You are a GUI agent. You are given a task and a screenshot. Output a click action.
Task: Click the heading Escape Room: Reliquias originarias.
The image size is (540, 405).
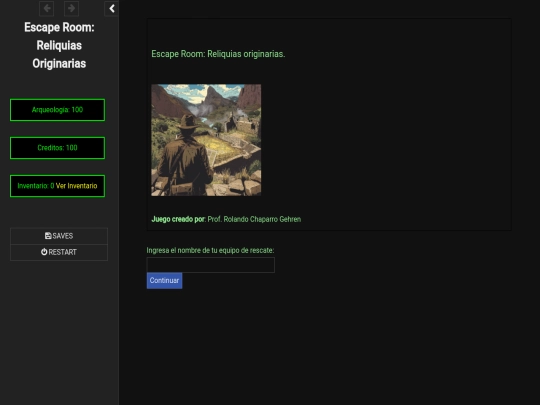pyautogui.click(x=218, y=54)
